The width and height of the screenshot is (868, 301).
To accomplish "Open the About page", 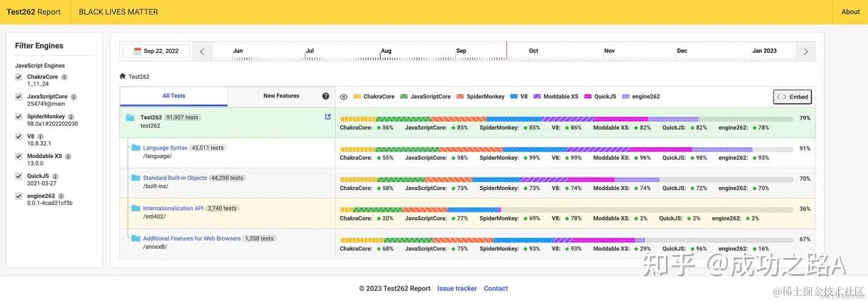I will [x=851, y=12].
